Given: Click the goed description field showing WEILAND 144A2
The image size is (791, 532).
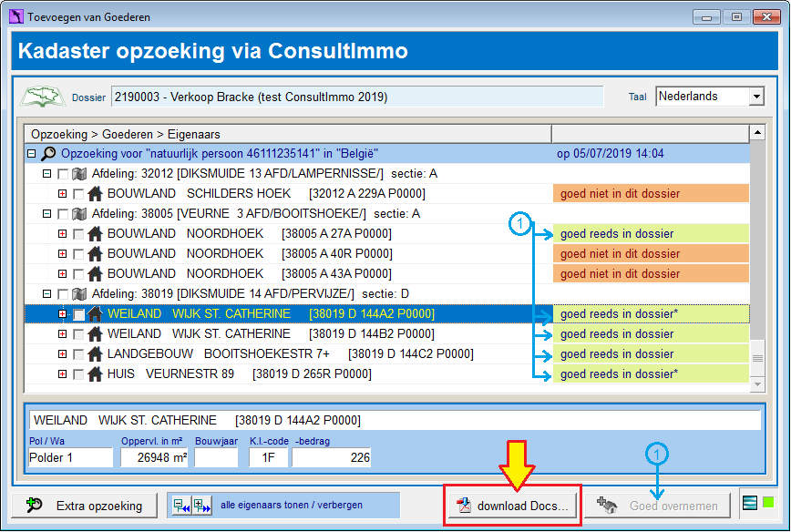Looking at the screenshot, I should point(395,420).
